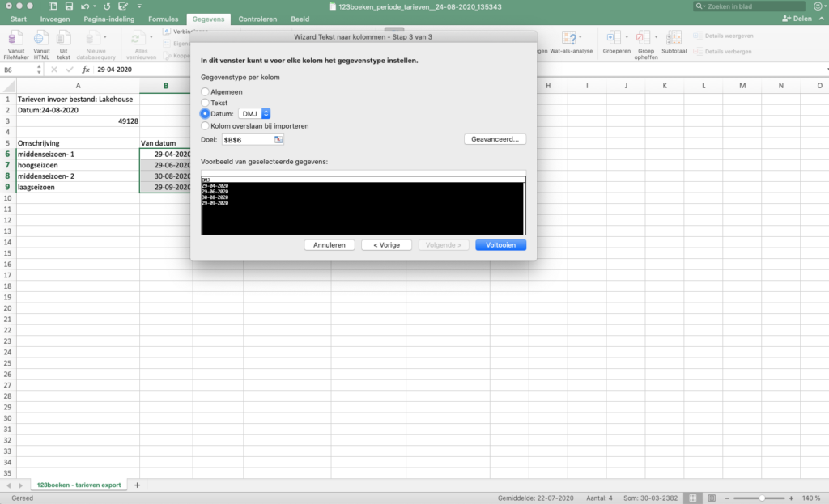829x504 pixels.
Task: Click the Annuleren button
Action: (329, 244)
